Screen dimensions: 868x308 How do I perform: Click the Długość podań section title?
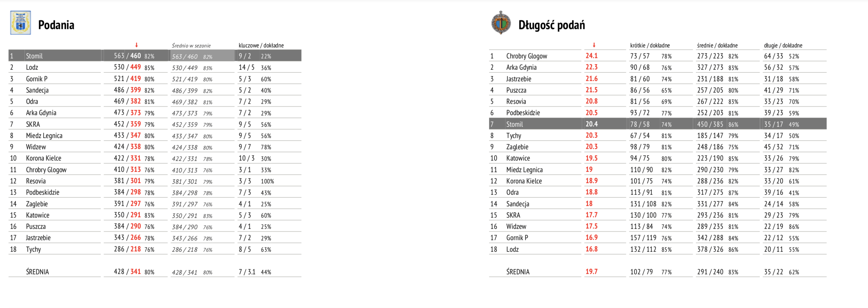pyautogui.click(x=552, y=24)
